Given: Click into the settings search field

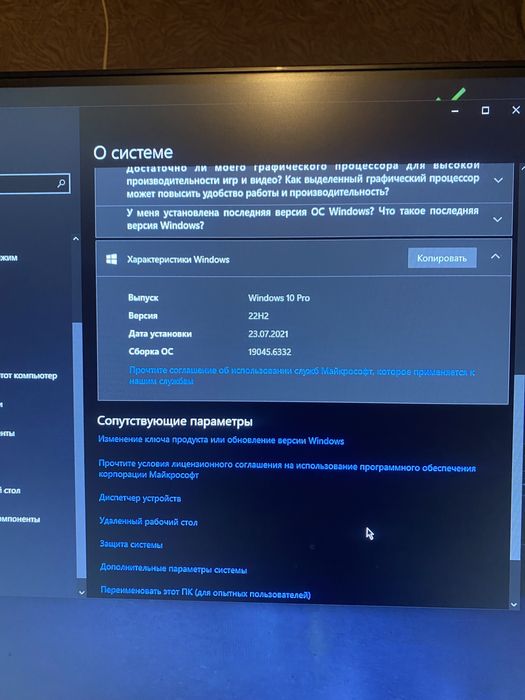Looking at the screenshot, I should click(33, 183).
